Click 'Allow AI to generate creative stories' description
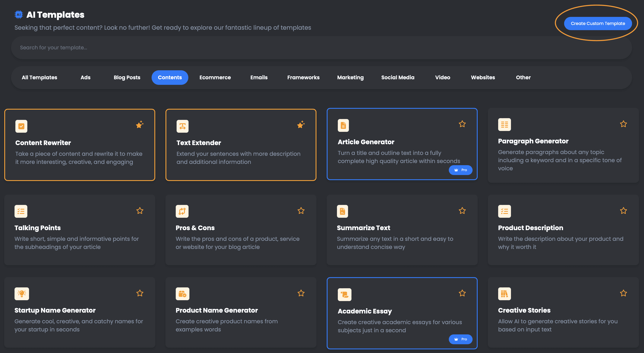Image resolution: width=644 pixels, height=353 pixels. pos(558,325)
